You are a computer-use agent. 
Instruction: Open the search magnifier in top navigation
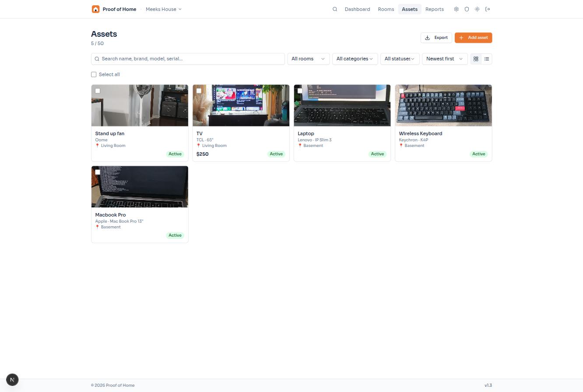pos(335,9)
